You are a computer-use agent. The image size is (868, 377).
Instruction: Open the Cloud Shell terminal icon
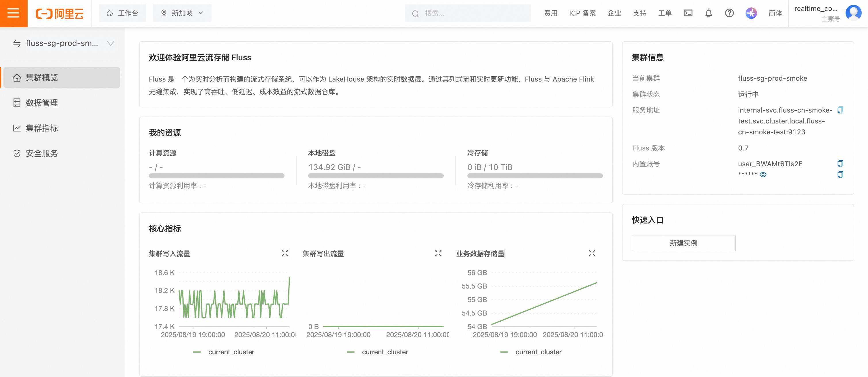tap(688, 13)
